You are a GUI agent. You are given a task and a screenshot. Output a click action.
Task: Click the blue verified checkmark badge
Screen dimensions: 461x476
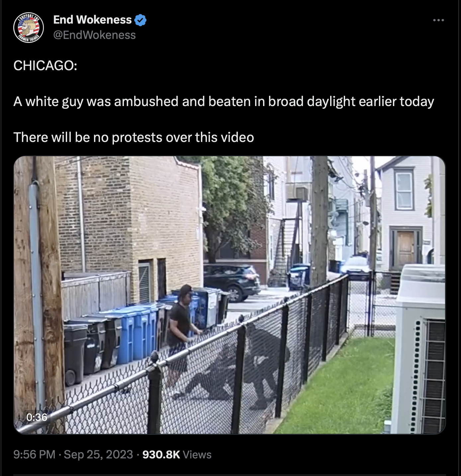pos(140,20)
